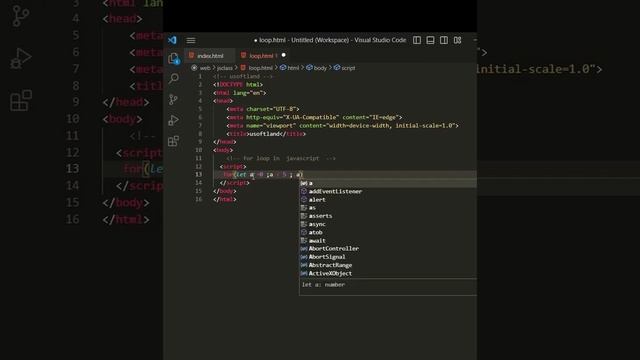640x360 pixels.
Task: Click the DOCTYPE html line of code
Action: click(238, 84)
